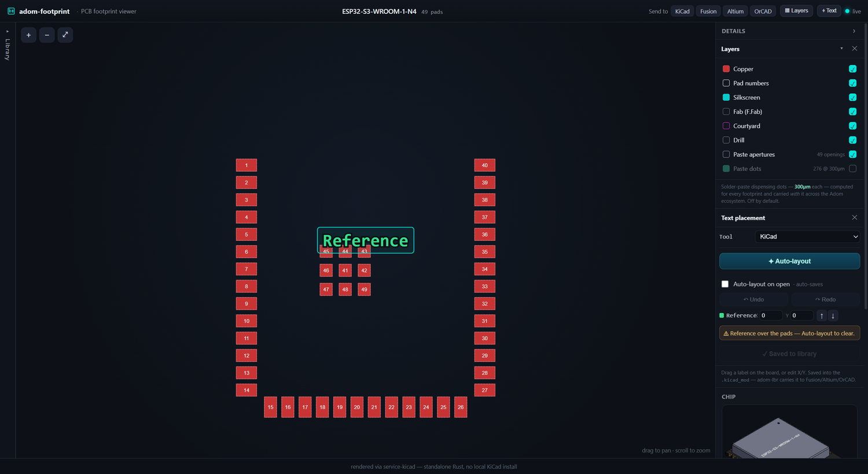This screenshot has width=868, height=474.
Task: Click the Reference X coordinate field
Action: click(x=770, y=315)
